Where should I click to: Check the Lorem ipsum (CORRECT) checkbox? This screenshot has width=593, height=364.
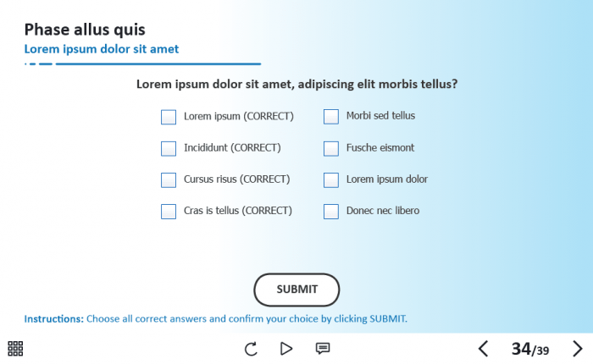pos(169,117)
